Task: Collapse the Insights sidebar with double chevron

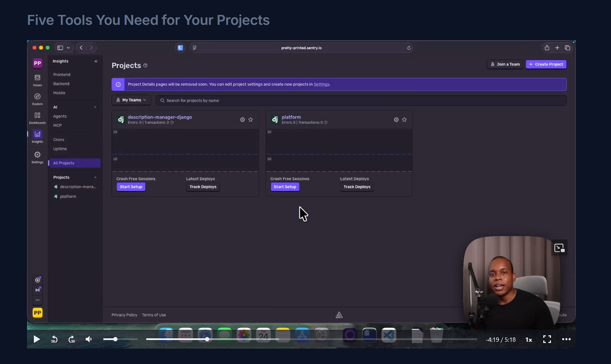Action: tap(96, 61)
